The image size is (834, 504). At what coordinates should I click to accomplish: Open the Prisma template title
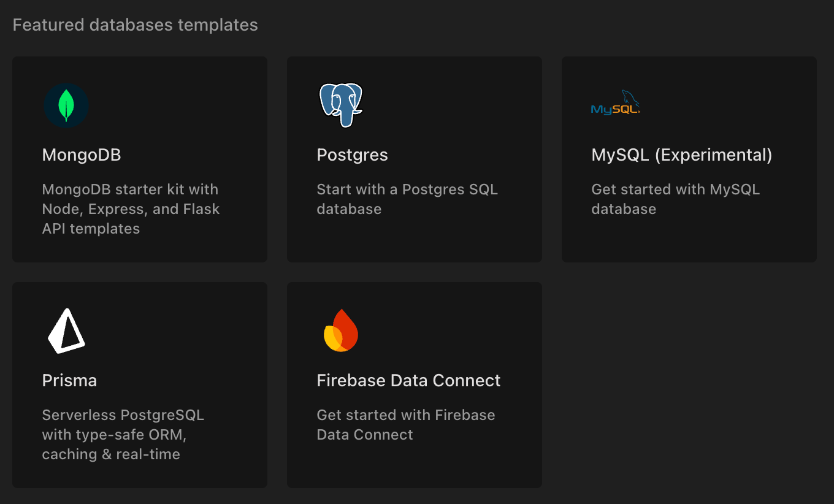click(x=69, y=381)
